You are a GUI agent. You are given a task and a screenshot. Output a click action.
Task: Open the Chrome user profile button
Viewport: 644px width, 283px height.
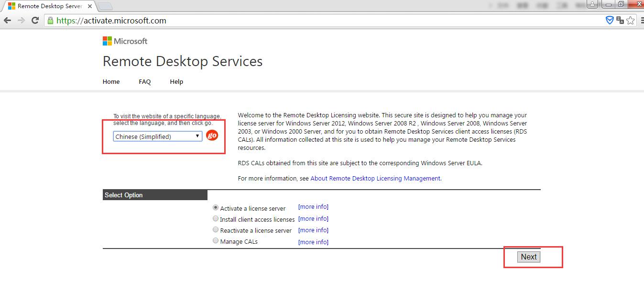coord(593,4)
